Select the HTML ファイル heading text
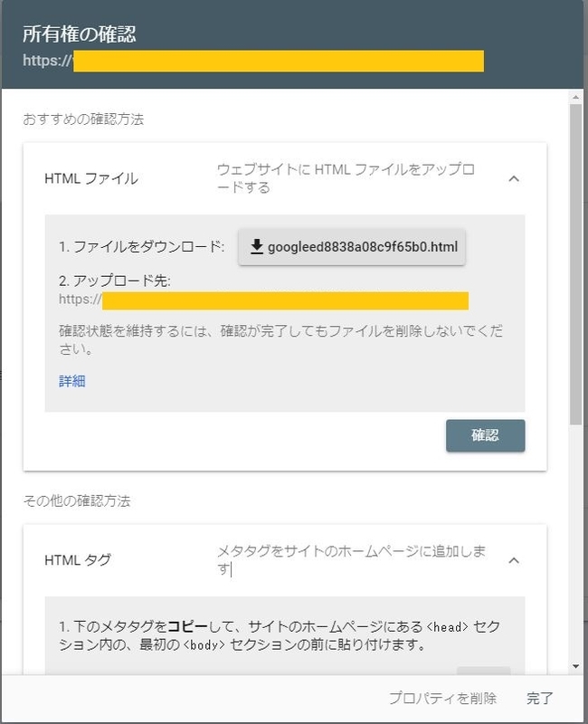588x724 pixels. [91, 178]
